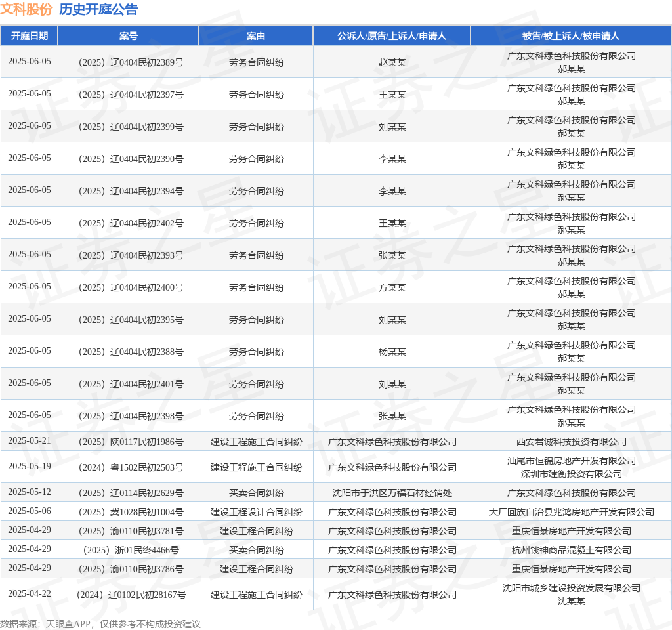This screenshot has height=630, width=672.
Task: Select the 案号 column header
Action: tap(129, 36)
